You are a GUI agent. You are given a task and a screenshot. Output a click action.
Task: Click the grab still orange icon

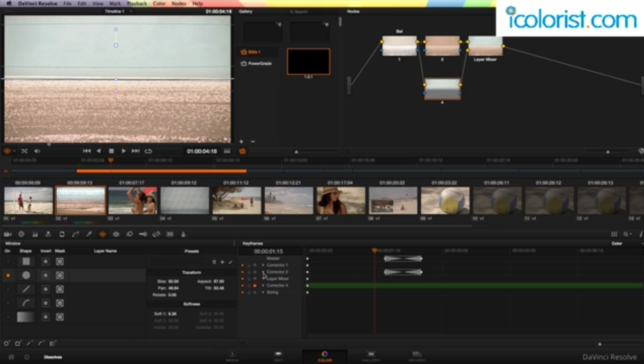(242, 151)
